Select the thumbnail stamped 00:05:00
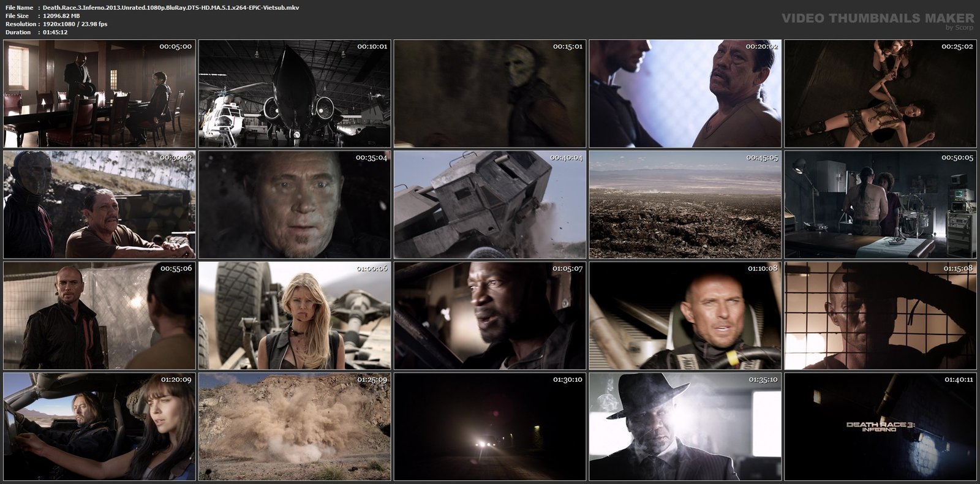This screenshot has width=980, height=484. (99, 94)
